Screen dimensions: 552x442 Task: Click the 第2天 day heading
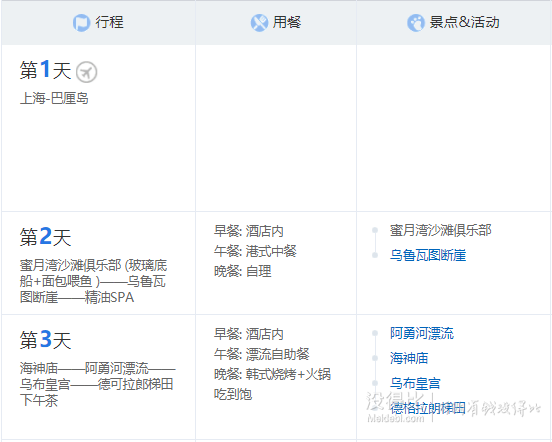(45, 237)
